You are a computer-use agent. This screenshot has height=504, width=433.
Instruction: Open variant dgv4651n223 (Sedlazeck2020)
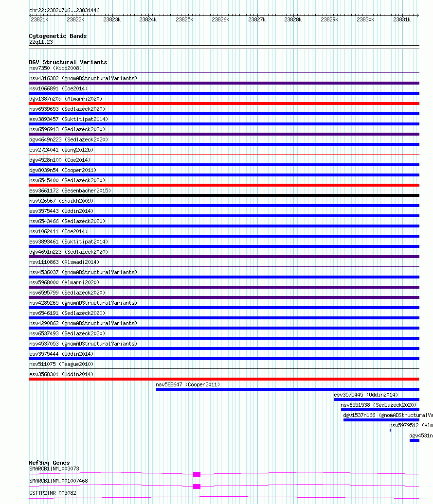69,252
